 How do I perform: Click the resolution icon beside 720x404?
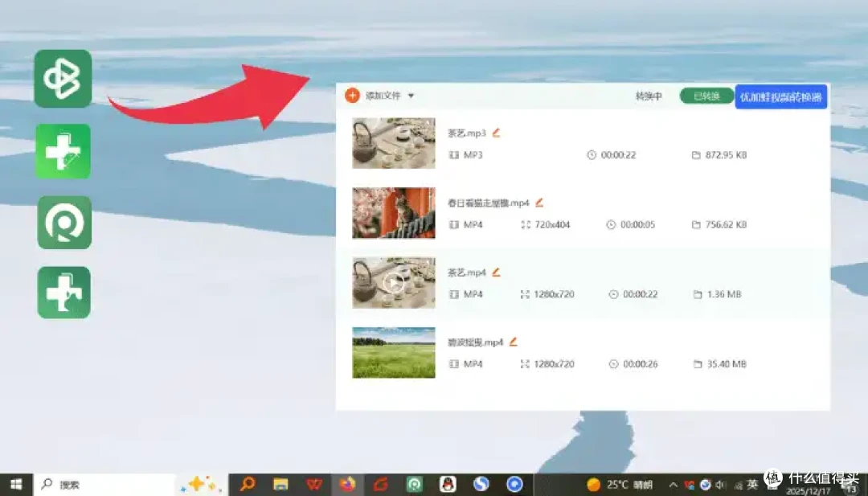526,225
